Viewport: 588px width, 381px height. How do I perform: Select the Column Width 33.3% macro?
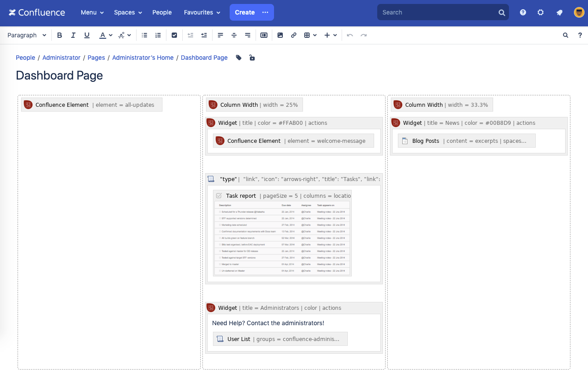pos(442,105)
